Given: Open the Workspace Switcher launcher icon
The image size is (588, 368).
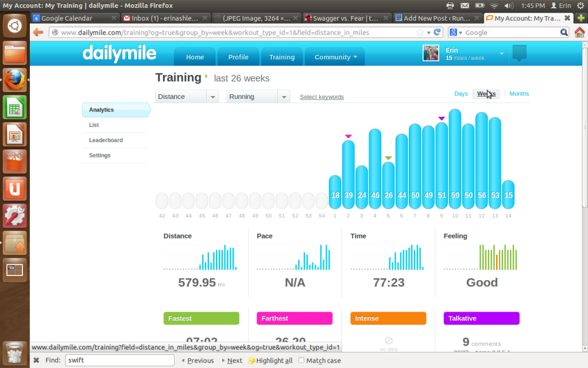Looking at the screenshot, I should point(14,270).
